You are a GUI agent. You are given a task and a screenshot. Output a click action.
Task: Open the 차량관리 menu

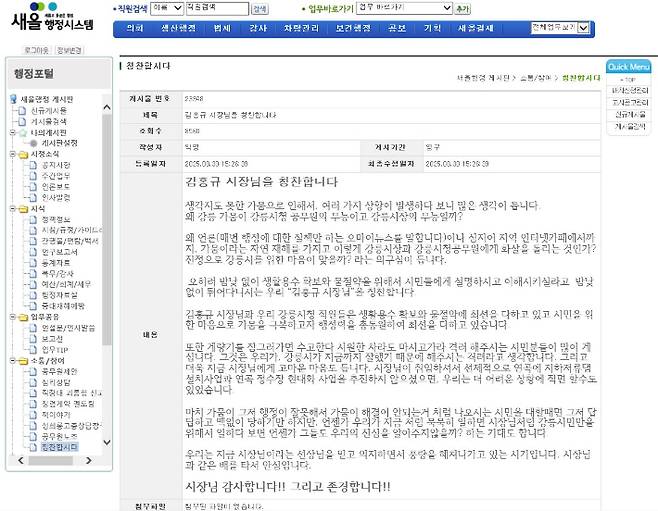point(301,28)
